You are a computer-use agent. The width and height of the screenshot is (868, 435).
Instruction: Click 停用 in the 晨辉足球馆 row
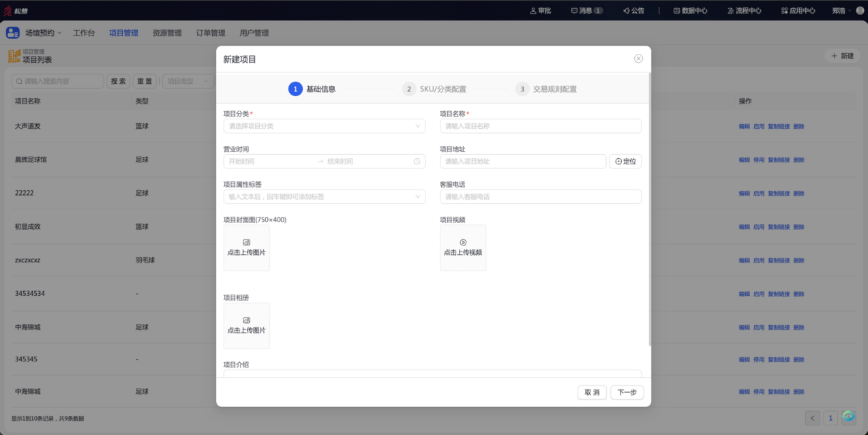point(758,160)
